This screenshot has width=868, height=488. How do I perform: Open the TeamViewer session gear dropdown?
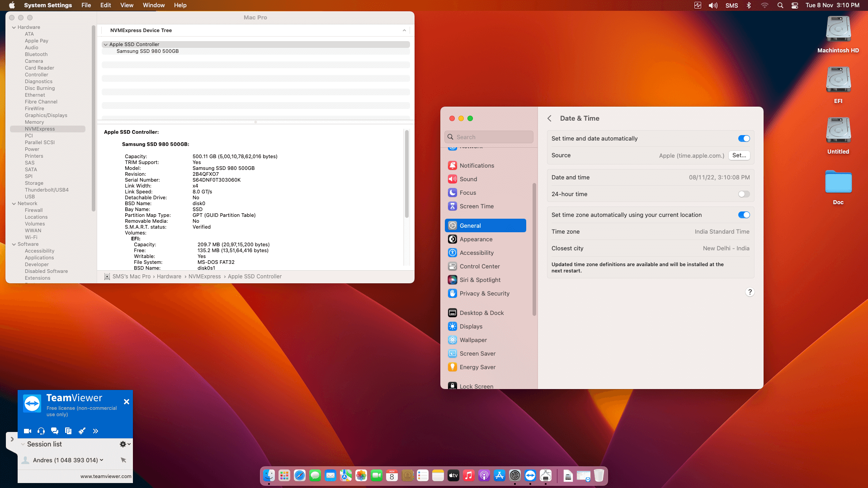point(125,444)
